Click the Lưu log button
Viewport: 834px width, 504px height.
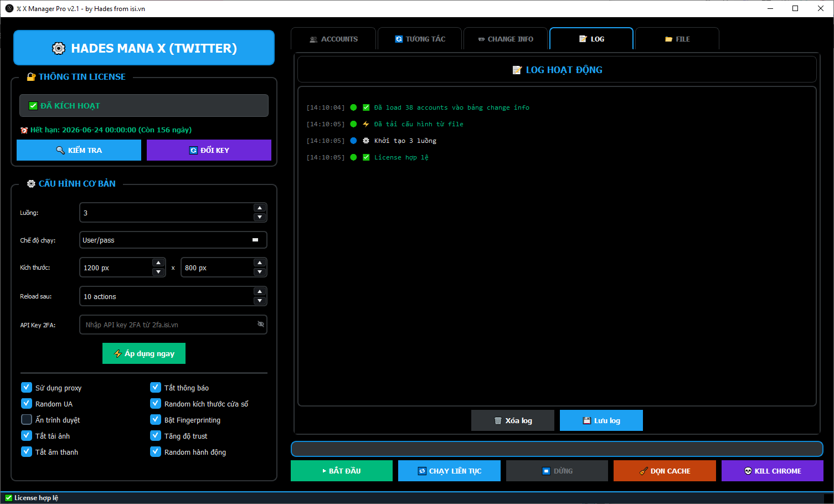(x=601, y=420)
